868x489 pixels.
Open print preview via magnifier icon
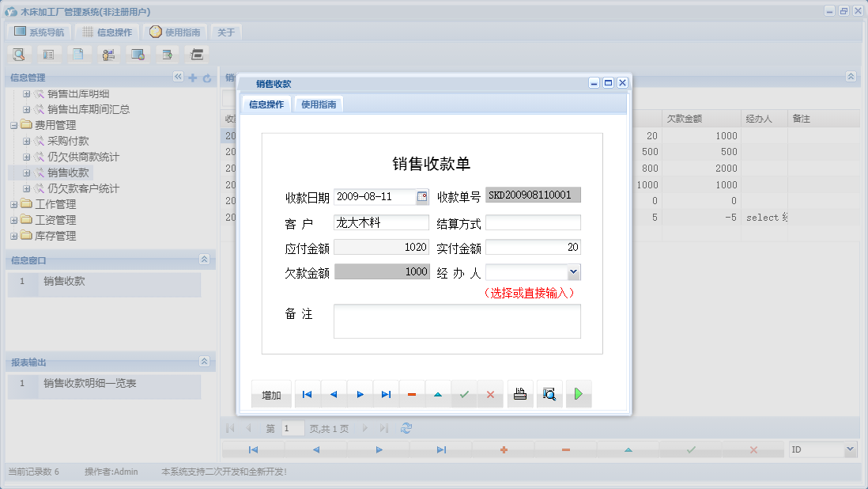click(549, 393)
